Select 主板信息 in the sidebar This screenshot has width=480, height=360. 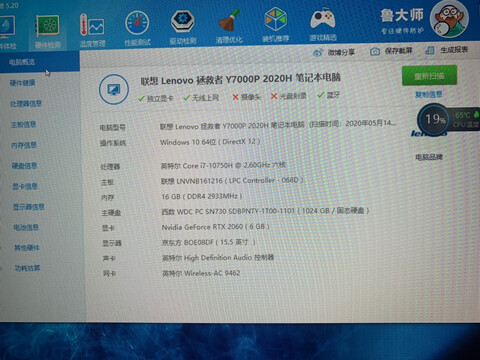(23, 125)
